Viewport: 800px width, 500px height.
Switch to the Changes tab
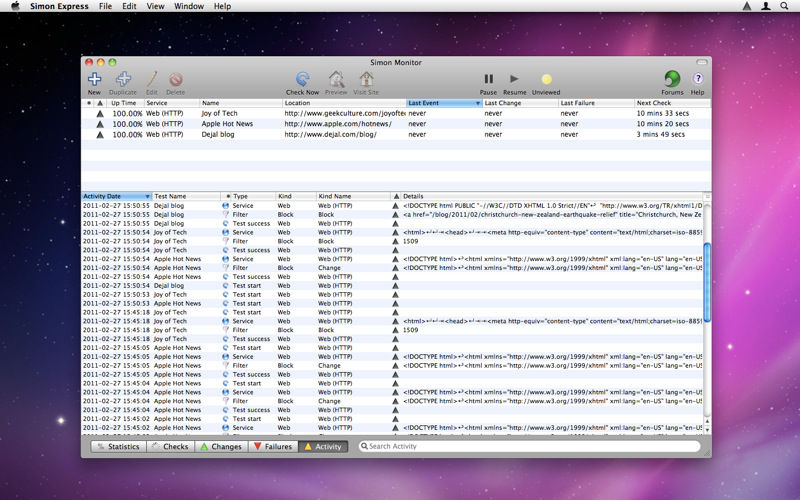tap(222, 446)
